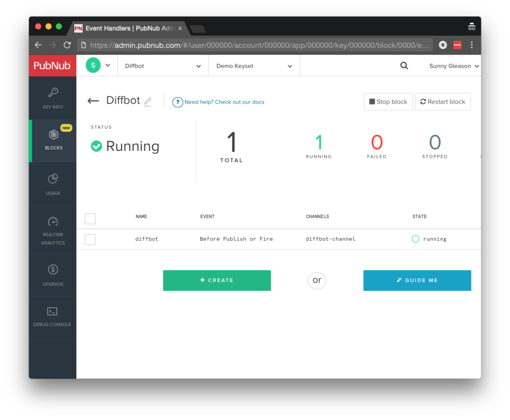Screen dimensions: 510x420
Task: Toggle the select-all checkbox in header
Action: pos(90,219)
